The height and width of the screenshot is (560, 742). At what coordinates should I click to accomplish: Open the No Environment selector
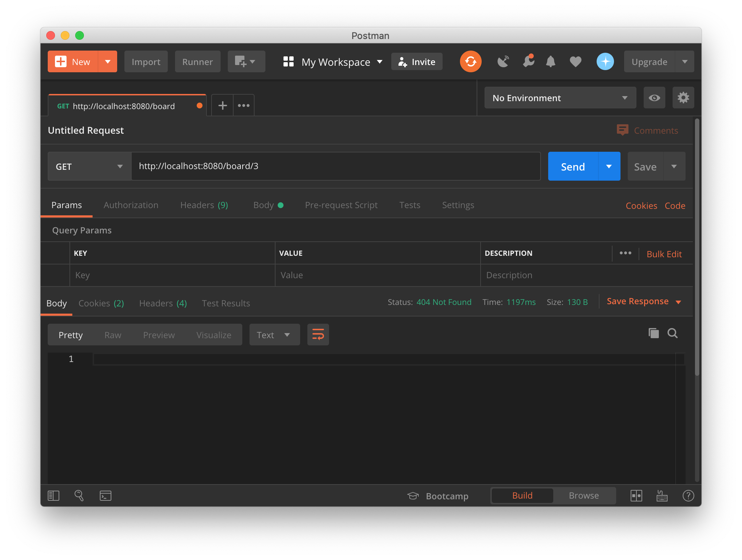pos(560,98)
